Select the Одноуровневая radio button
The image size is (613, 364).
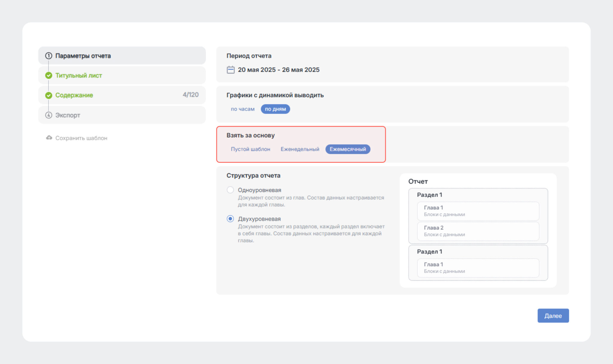tap(230, 190)
